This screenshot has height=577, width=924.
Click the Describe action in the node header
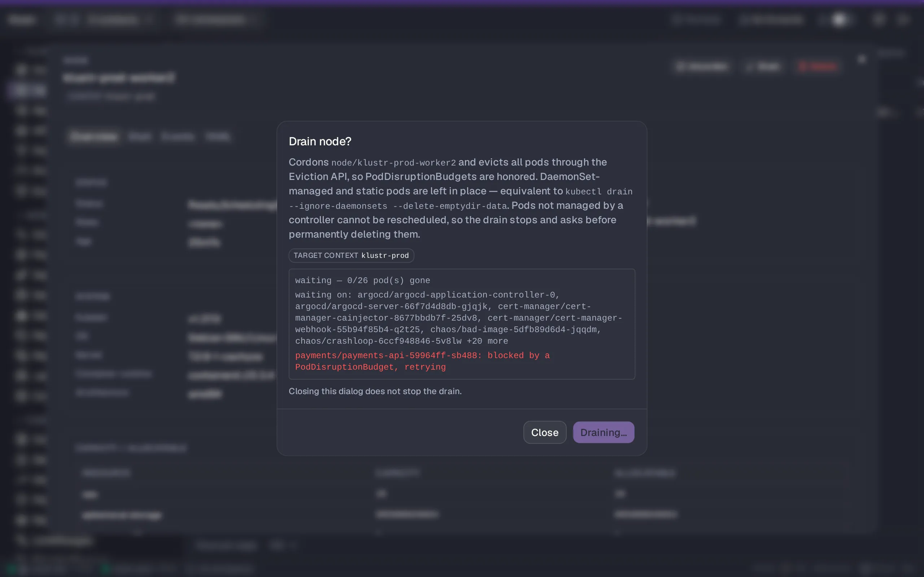pyautogui.click(x=702, y=66)
